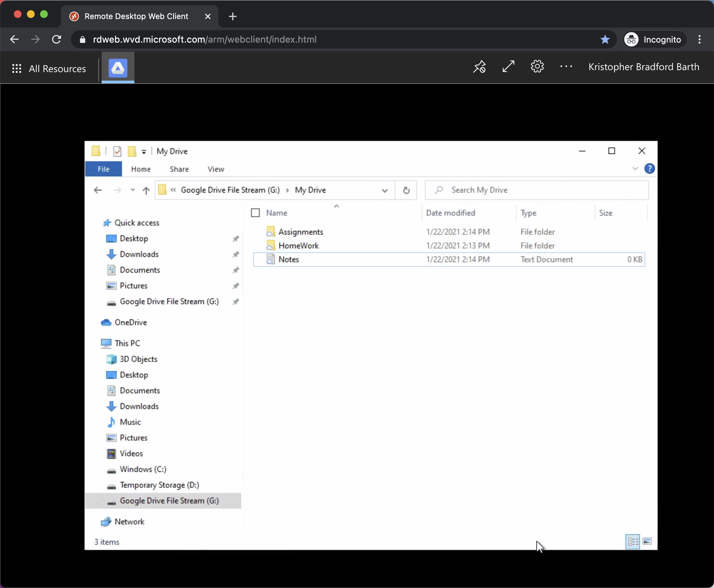Open Windows (C:) drive

(143, 469)
